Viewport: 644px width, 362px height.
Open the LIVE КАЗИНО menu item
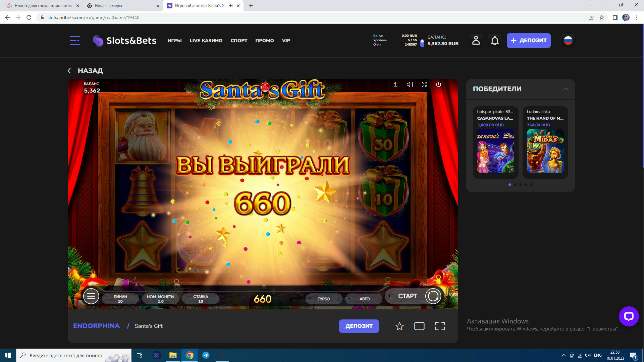point(206,41)
